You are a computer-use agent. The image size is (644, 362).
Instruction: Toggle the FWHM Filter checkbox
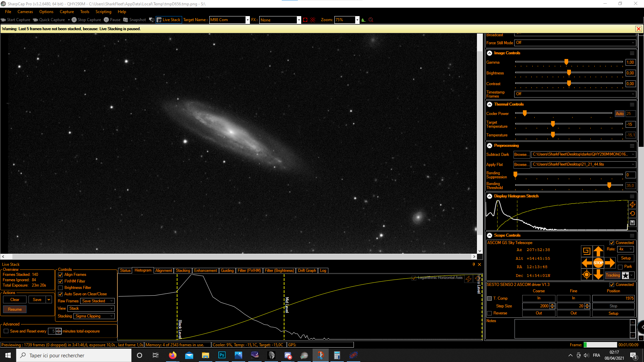61,282
